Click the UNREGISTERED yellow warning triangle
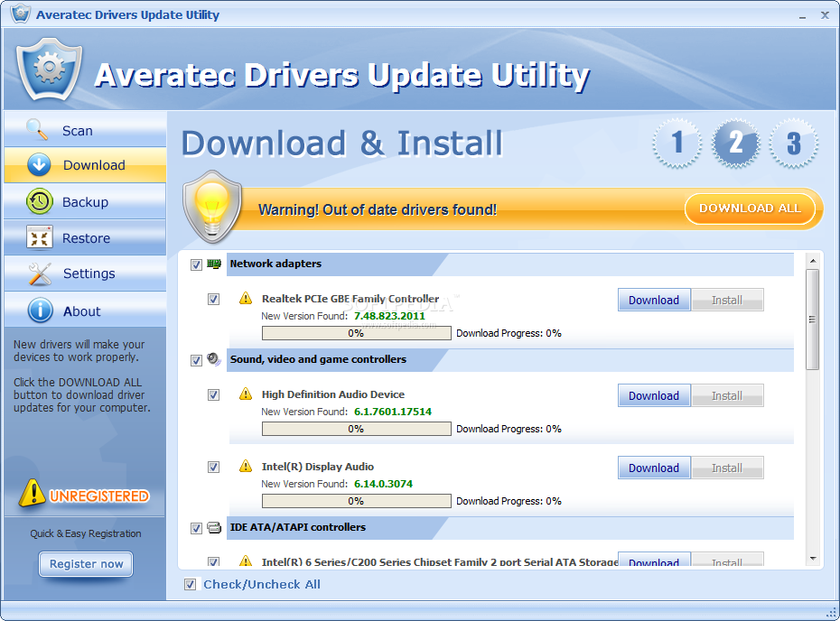Viewport: 840px width, 621px height. tap(32, 493)
